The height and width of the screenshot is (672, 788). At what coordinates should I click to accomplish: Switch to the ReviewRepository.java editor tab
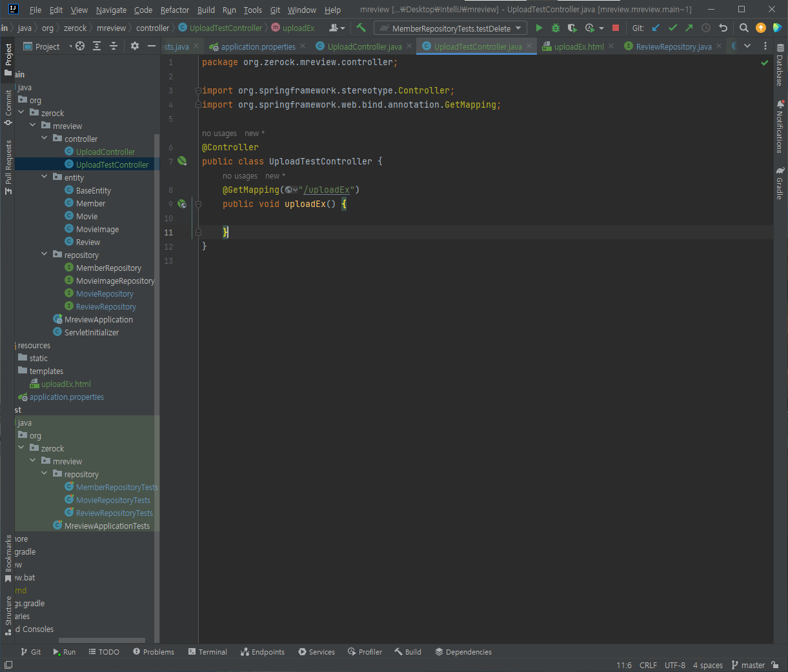point(673,46)
